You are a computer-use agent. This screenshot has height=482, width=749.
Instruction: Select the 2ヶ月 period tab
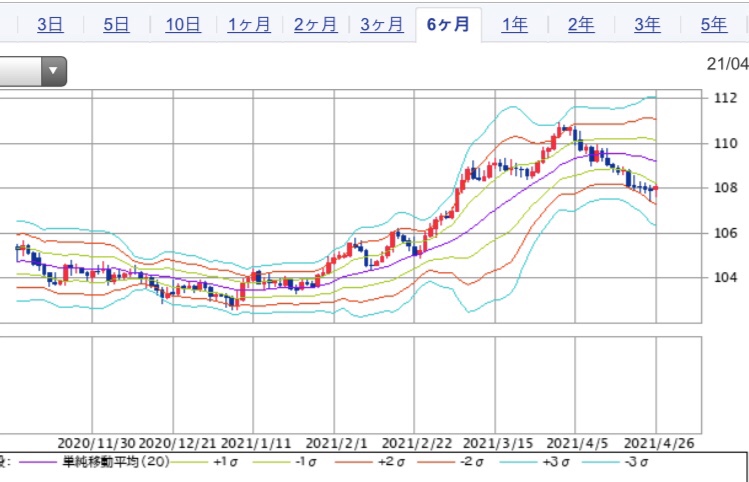tap(316, 24)
